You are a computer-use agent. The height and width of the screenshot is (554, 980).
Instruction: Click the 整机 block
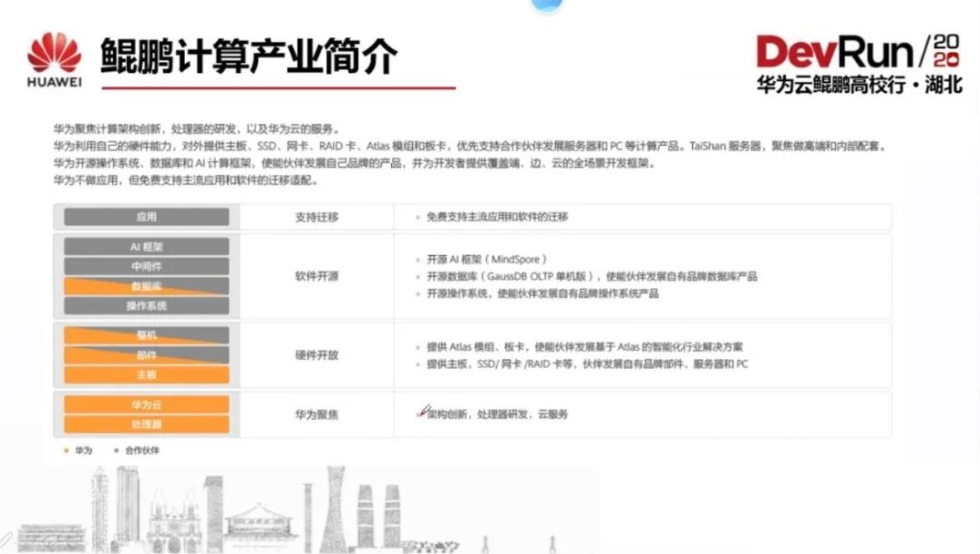(146, 335)
